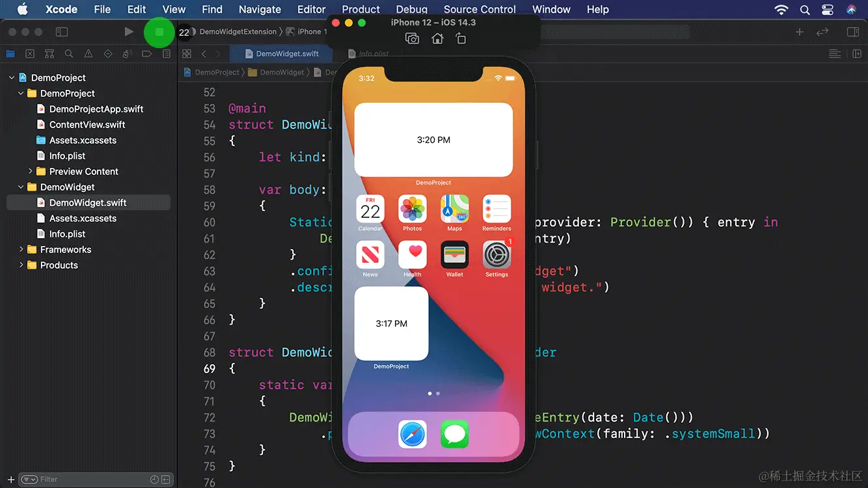Collapse the DemoProject root project
This screenshot has width=868, height=488.
[11, 77]
